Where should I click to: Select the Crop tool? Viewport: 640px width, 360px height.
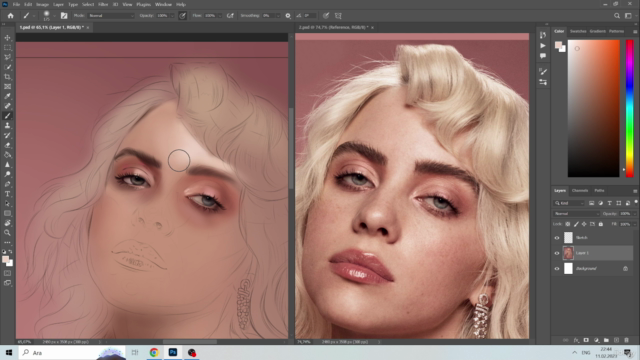7,77
